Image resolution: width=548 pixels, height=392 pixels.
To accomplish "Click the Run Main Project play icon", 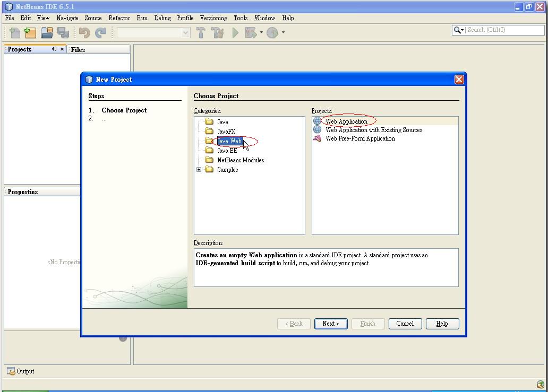I will coord(235,32).
